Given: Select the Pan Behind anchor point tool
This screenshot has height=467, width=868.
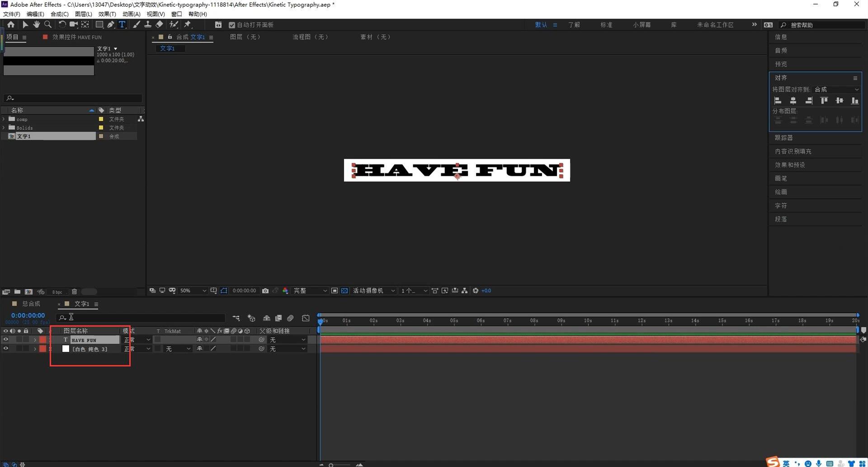Looking at the screenshot, I should tap(85, 24).
